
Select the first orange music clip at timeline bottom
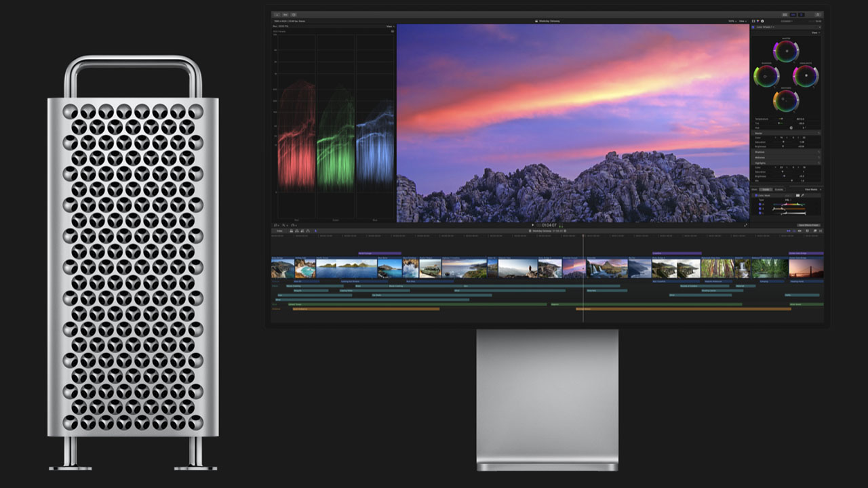[366, 309]
